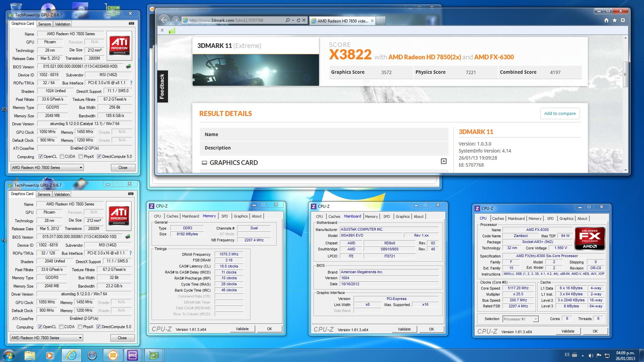The height and width of the screenshot is (362, 644).
Task: Click the ATI Radeon logo in upper GPU-Z
Action: click(x=119, y=46)
